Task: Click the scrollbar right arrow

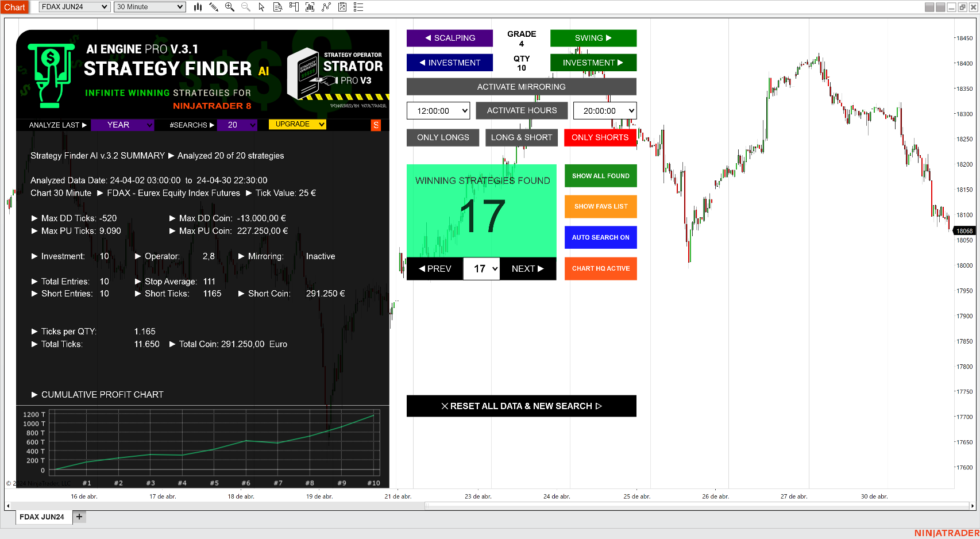Action: [x=973, y=506]
